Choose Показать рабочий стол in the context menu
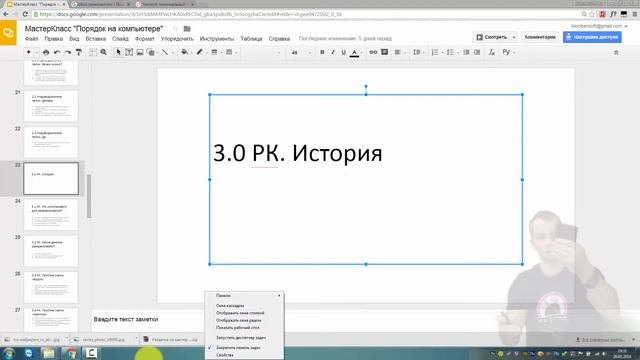The height and width of the screenshot is (360, 640). [244, 327]
